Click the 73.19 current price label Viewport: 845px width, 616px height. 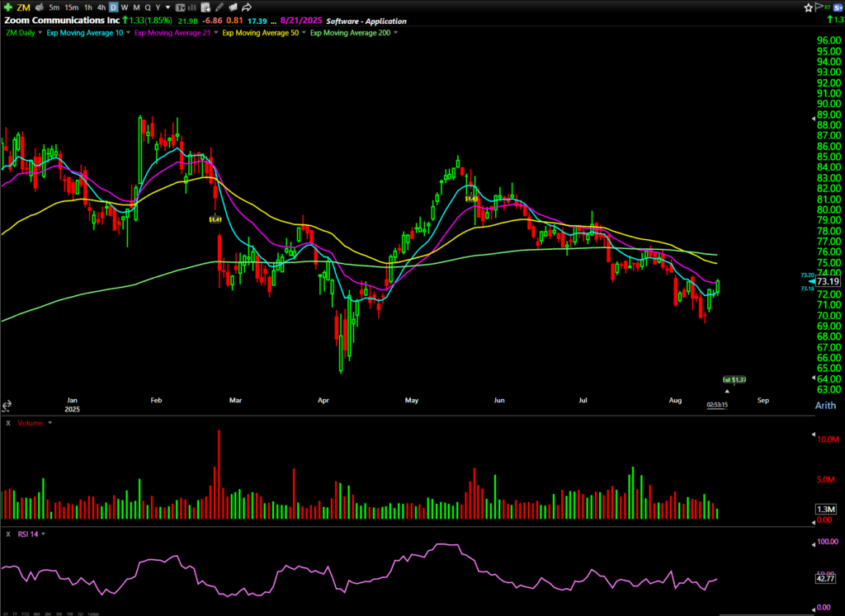828,281
